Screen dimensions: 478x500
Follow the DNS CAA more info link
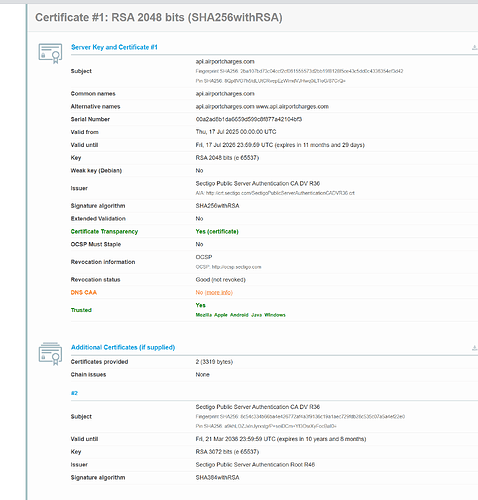[219, 292]
